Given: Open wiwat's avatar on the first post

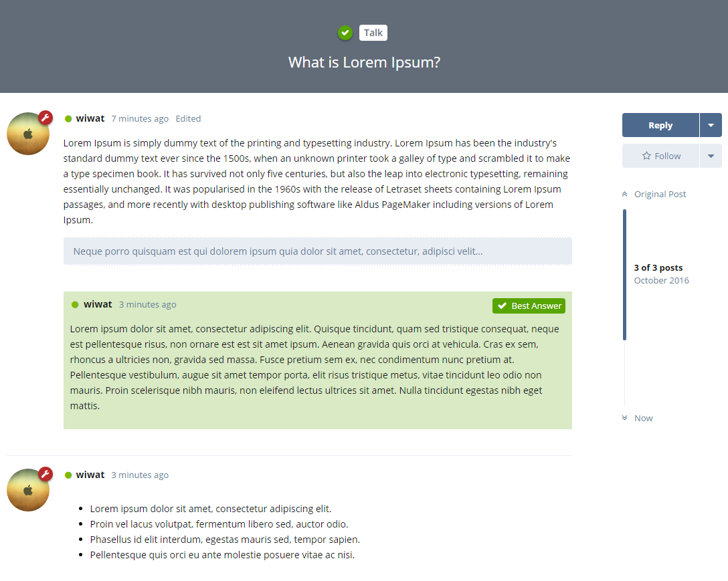Looking at the screenshot, I should point(27,134).
